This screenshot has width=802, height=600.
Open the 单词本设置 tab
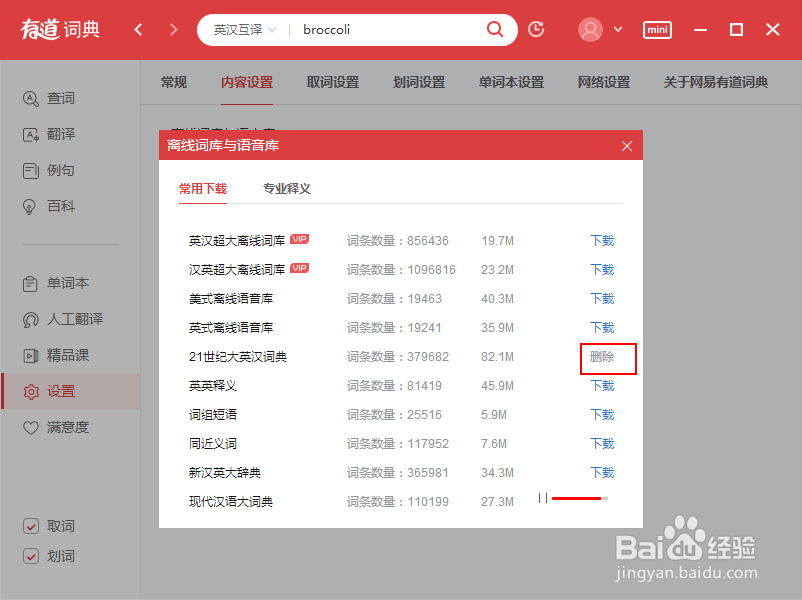point(511,82)
